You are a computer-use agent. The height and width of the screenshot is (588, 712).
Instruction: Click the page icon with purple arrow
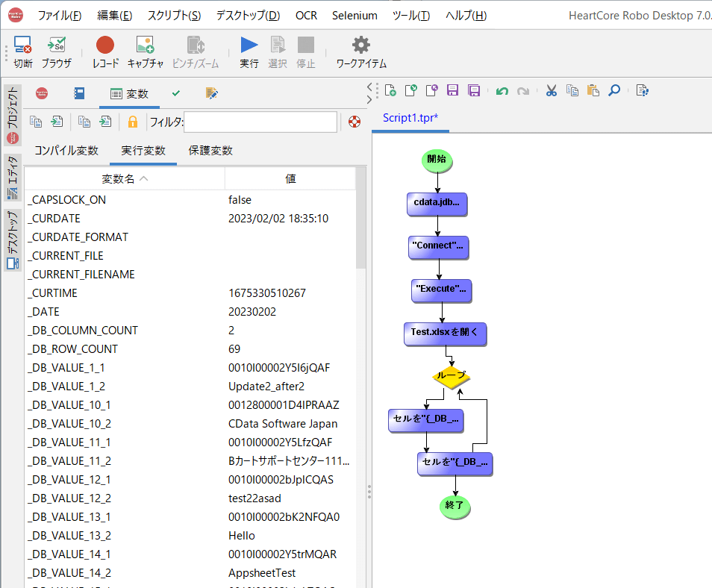[x=432, y=90]
